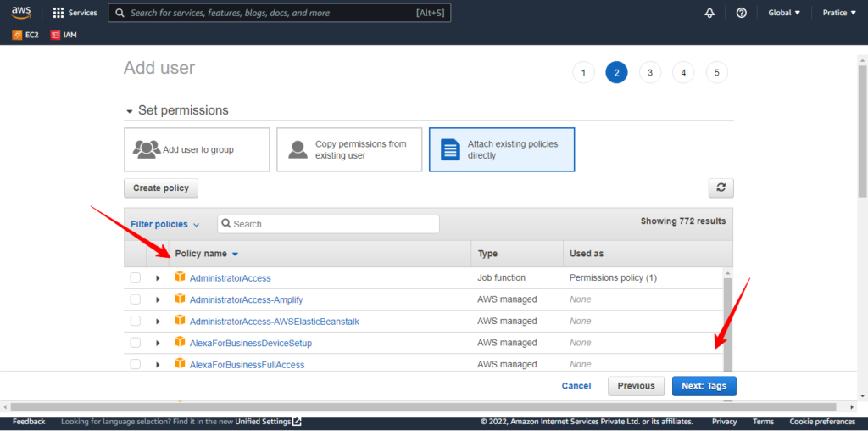The image size is (868, 431).
Task: Choose Attach existing policies directly
Action: click(x=502, y=149)
